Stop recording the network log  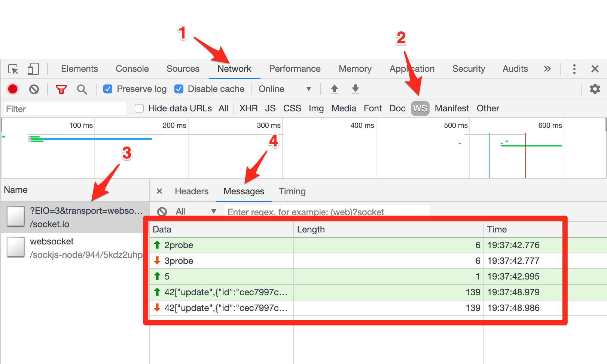(12, 89)
